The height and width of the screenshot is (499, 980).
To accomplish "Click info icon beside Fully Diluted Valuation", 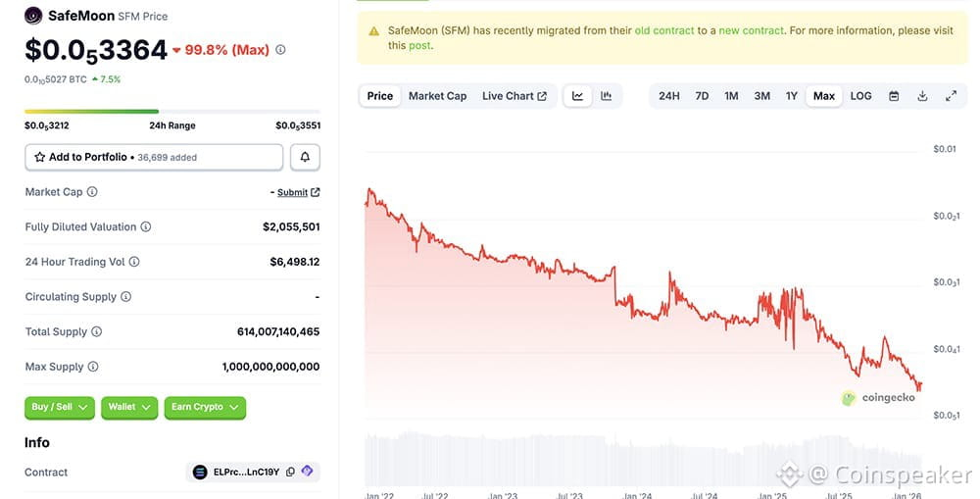I will 146,226.
